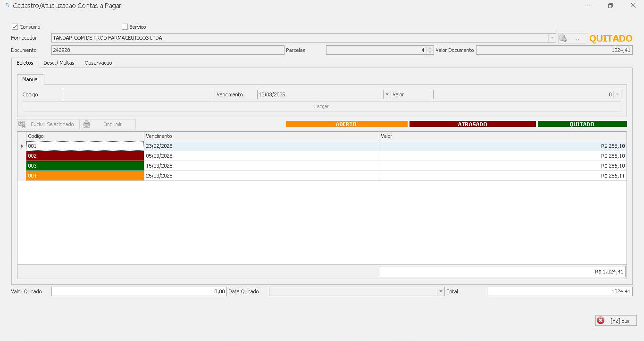Click the Excluir Selecionado button
Viewport: 644px width, 341px height.
click(x=48, y=124)
